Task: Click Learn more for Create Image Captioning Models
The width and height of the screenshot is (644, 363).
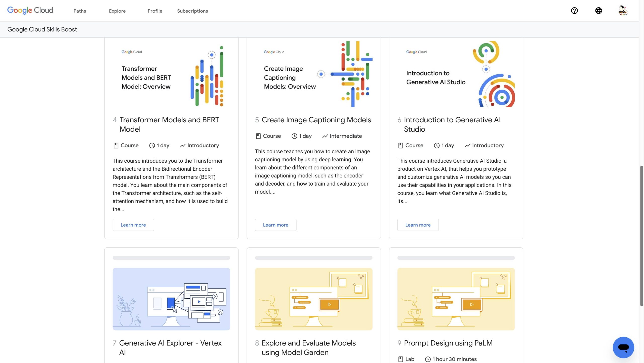Action: (x=275, y=225)
